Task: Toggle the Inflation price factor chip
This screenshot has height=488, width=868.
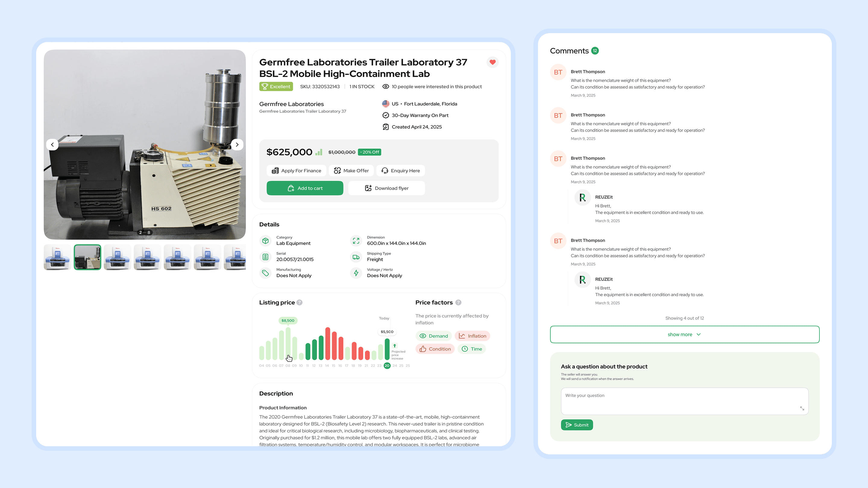Action: [x=472, y=336]
